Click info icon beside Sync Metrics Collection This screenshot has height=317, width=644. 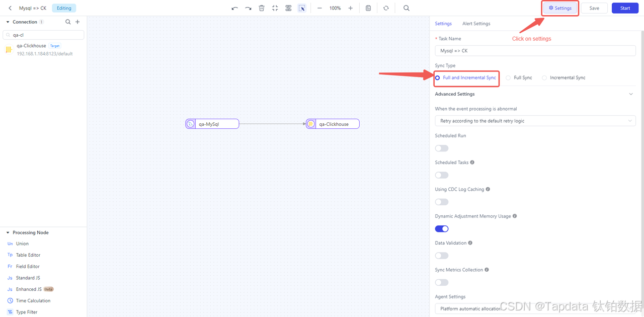click(487, 270)
